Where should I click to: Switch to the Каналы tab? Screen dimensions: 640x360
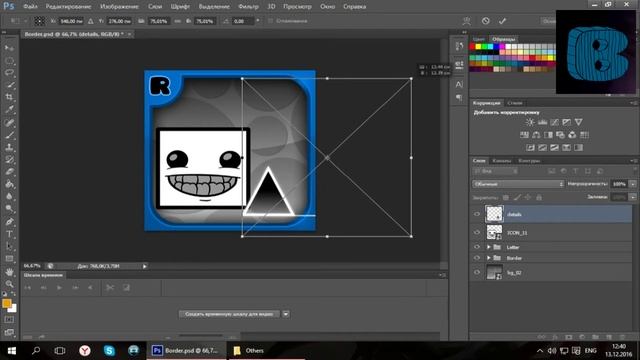click(502, 160)
